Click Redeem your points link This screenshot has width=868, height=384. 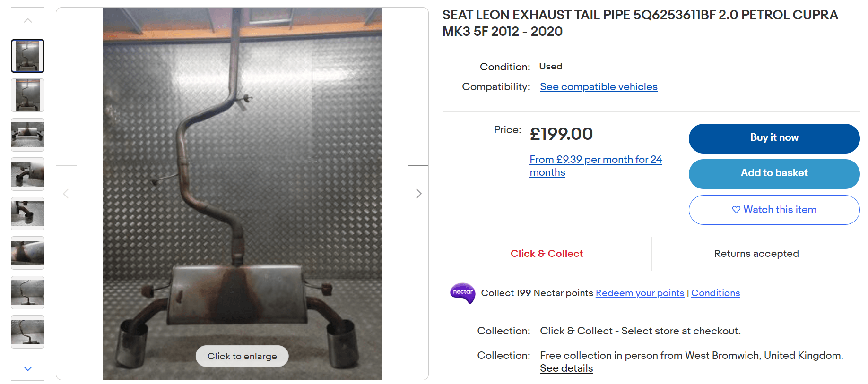(640, 293)
